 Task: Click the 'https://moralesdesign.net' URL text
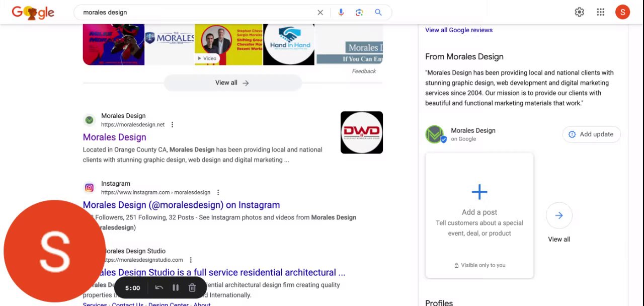coord(133,125)
